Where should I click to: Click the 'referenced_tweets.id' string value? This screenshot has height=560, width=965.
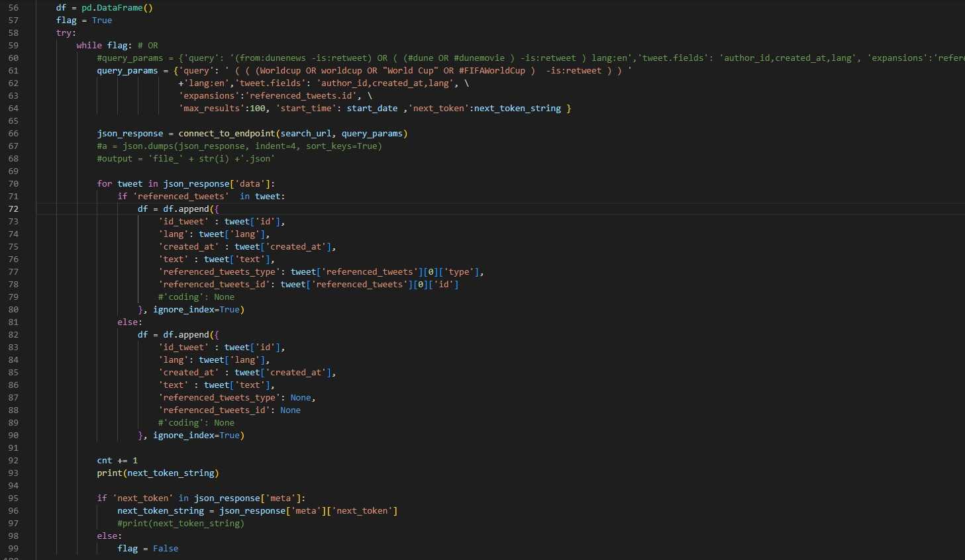(x=300, y=96)
